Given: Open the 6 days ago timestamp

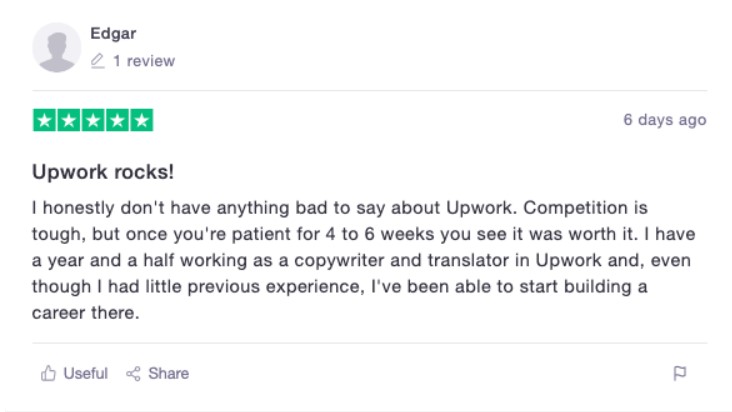Looking at the screenshot, I should 665,120.
